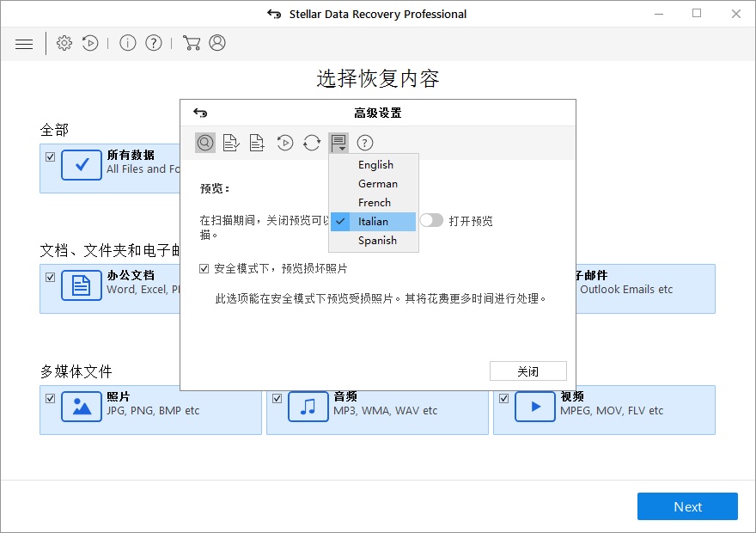Collapse the language dropdown button

(x=338, y=143)
